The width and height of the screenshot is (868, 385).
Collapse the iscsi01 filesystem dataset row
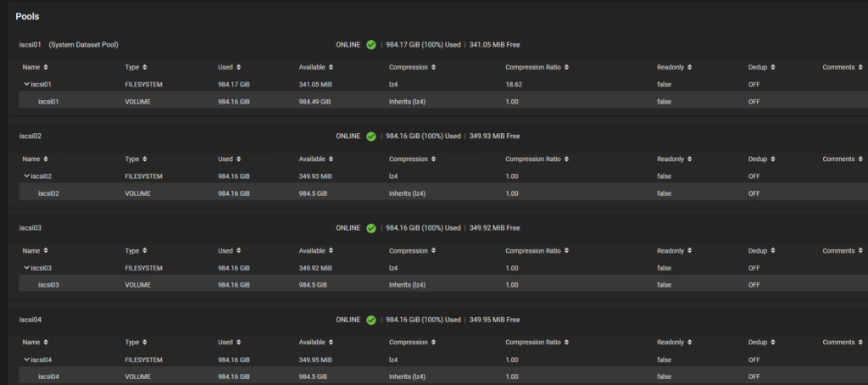[26, 85]
